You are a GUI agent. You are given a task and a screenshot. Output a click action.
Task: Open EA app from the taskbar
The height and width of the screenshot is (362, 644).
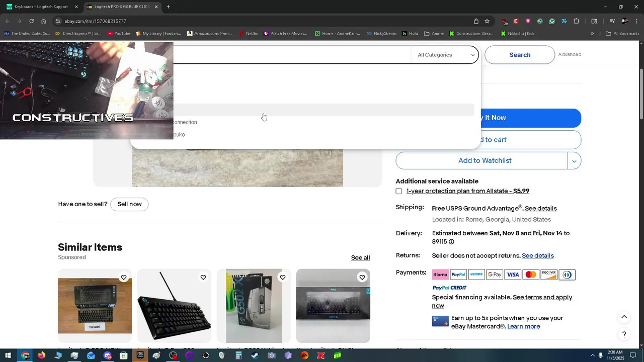pos(304,355)
